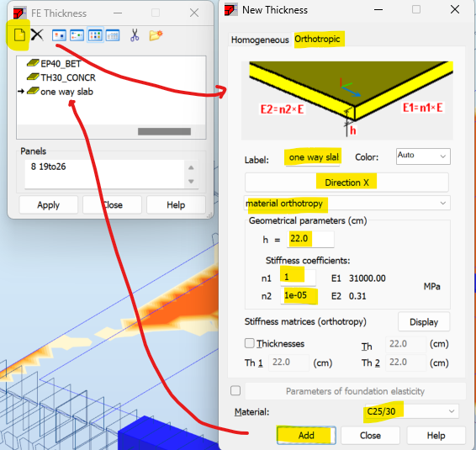Screen dimensions: 476x450
Task: Select the full list view icon
Action: point(113,35)
